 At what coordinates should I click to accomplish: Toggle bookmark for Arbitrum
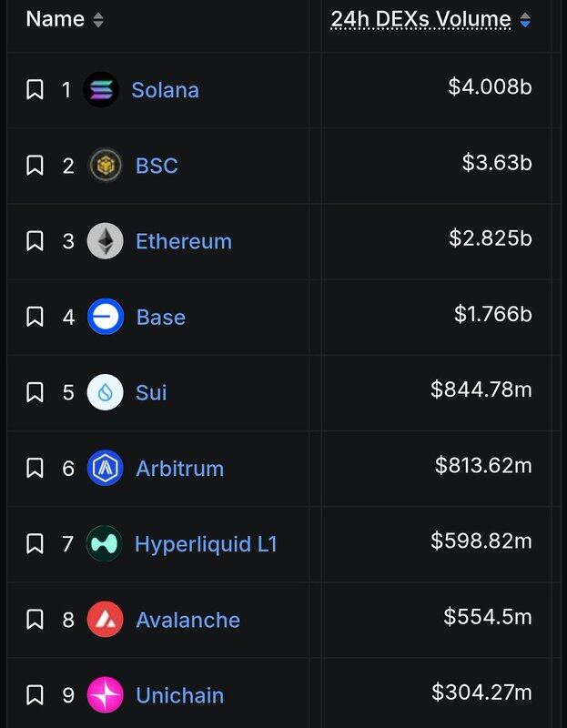35,468
